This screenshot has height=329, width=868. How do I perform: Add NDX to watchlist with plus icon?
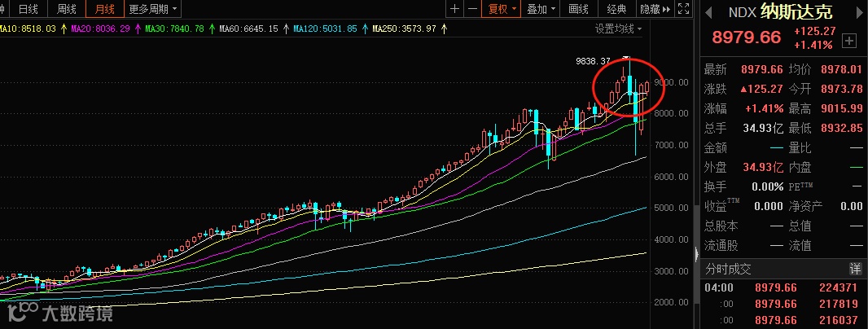(848, 40)
